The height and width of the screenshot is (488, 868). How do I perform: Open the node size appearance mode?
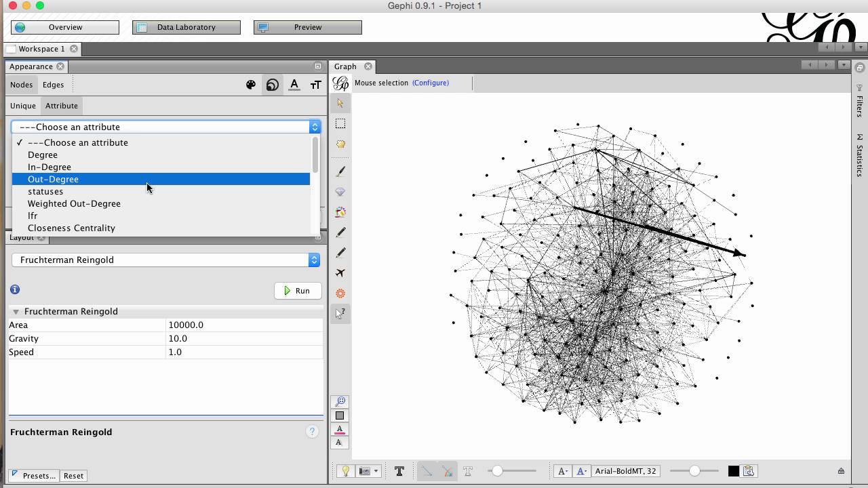click(x=272, y=85)
